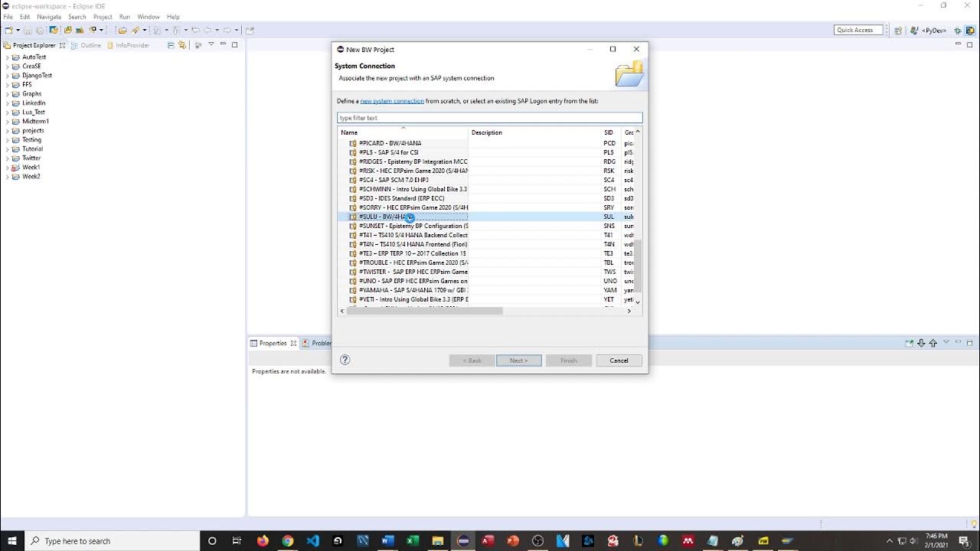The image size is (980, 551).
Task: Open Google Chrome from the taskbar
Action: 287,540
